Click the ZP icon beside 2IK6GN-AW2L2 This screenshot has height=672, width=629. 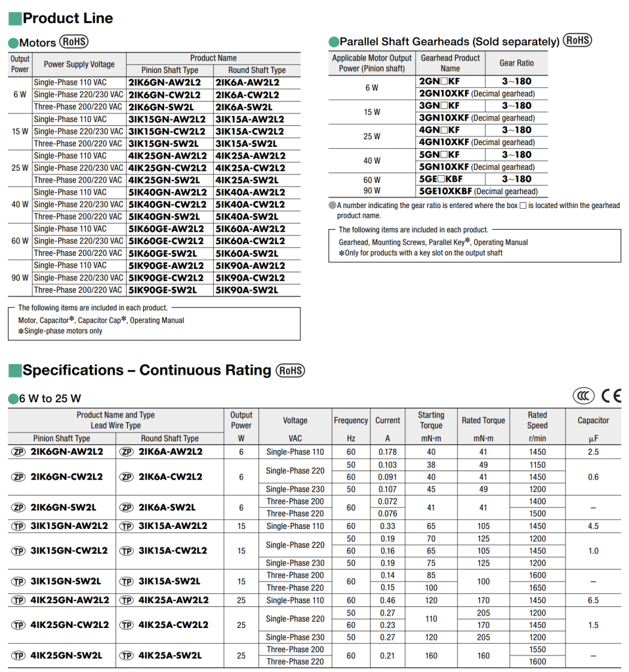pos(18,451)
